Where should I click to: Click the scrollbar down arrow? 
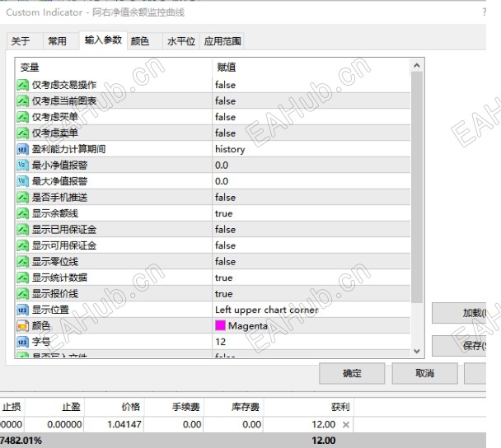pyautogui.click(x=417, y=351)
